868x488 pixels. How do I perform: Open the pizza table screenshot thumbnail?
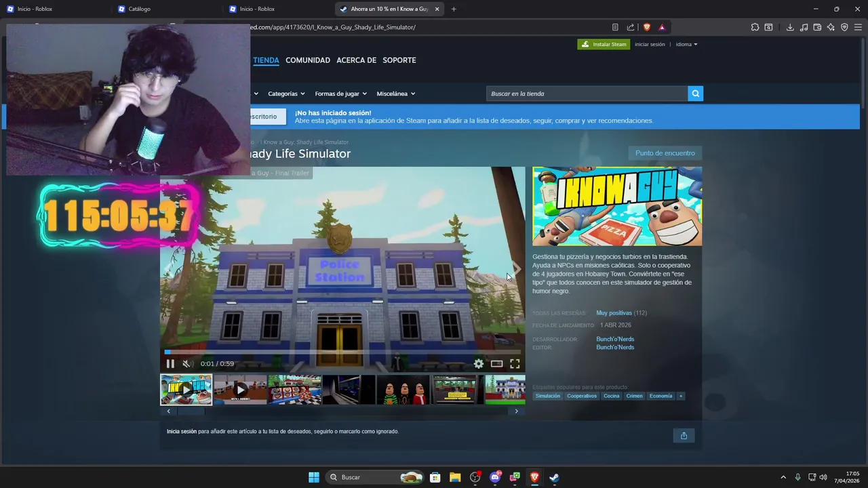click(x=294, y=390)
